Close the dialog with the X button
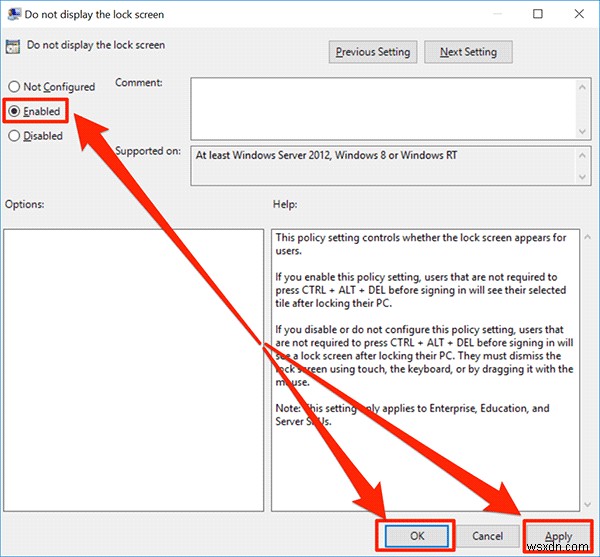 pos(579,14)
